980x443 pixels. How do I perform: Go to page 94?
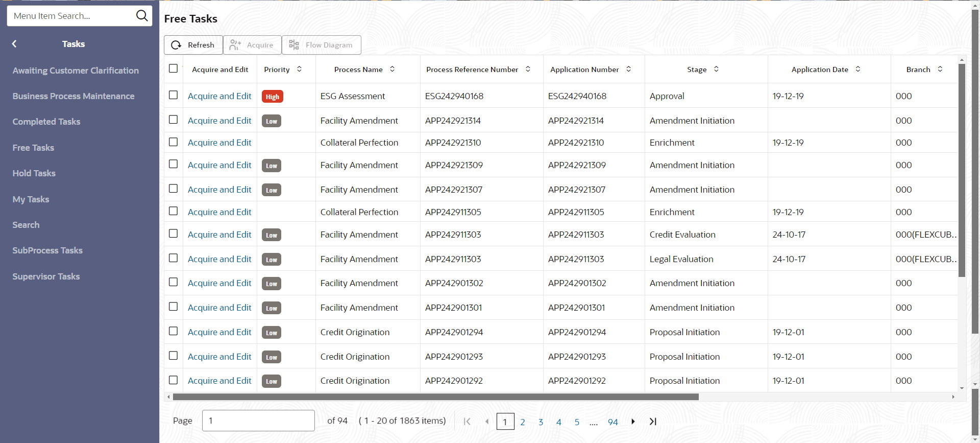pos(613,422)
